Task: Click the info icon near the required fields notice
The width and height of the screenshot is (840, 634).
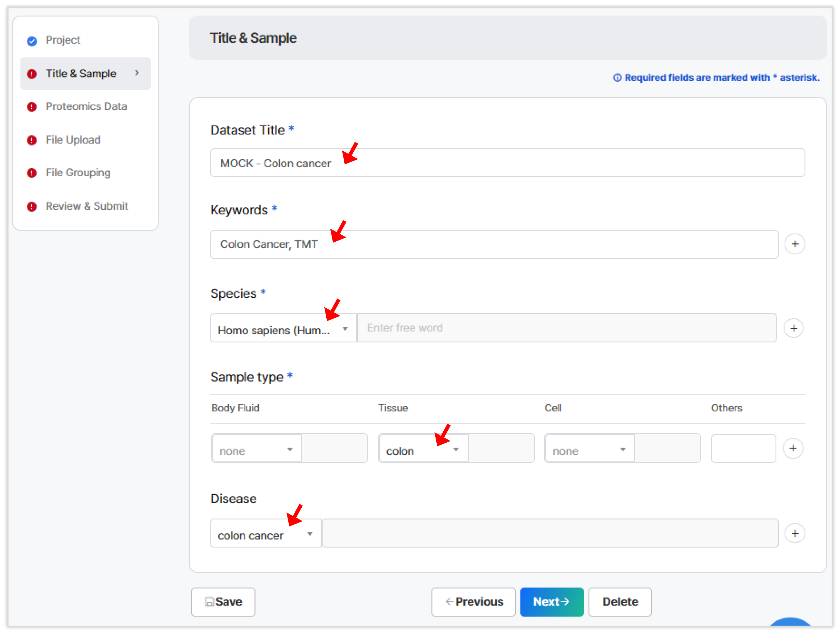Action: click(618, 78)
